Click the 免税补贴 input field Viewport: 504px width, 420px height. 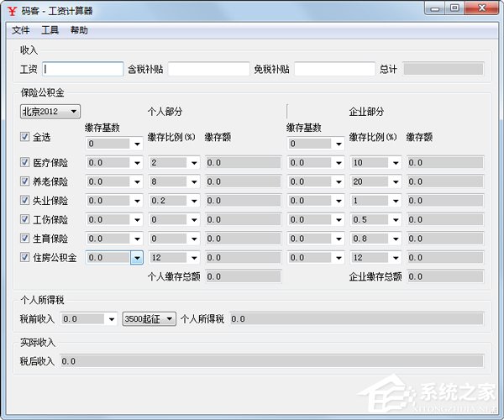[x=334, y=69]
